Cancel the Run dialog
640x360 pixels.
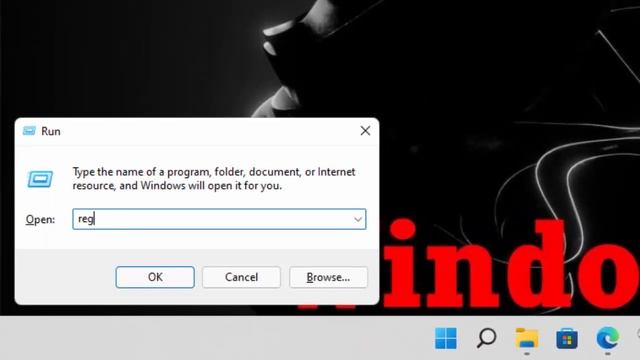click(x=241, y=277)
